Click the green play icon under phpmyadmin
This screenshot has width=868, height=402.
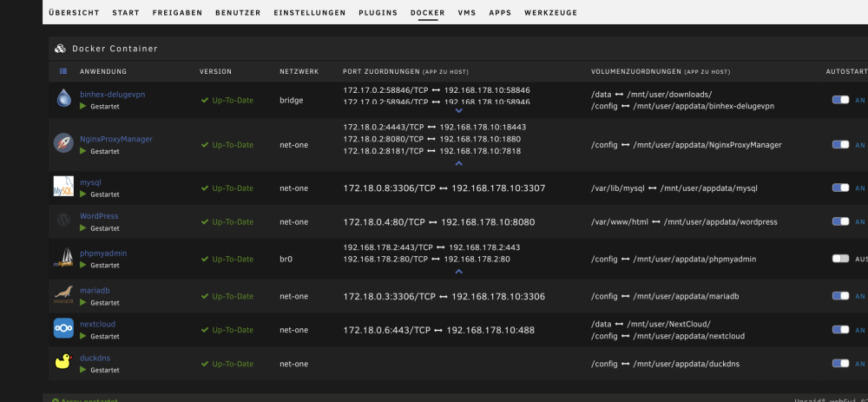[83, 265]
